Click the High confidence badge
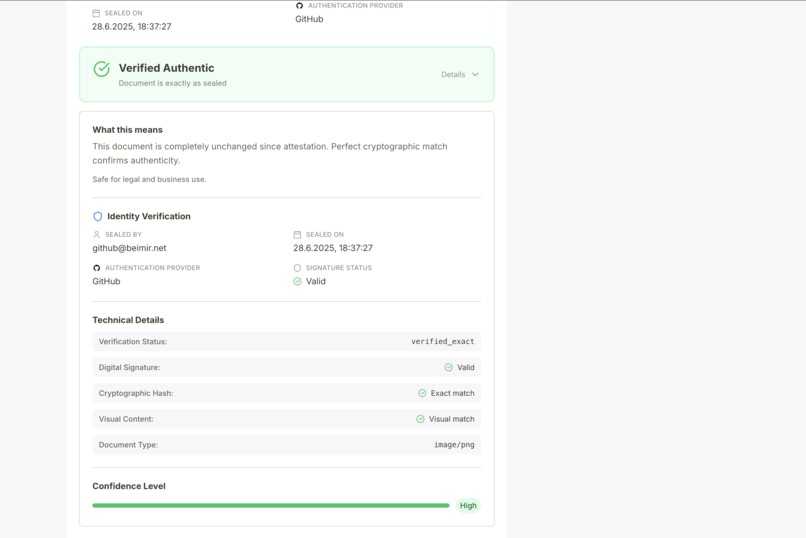The width and height of the screenshot is (806, 538). click(x=468, y=506)
